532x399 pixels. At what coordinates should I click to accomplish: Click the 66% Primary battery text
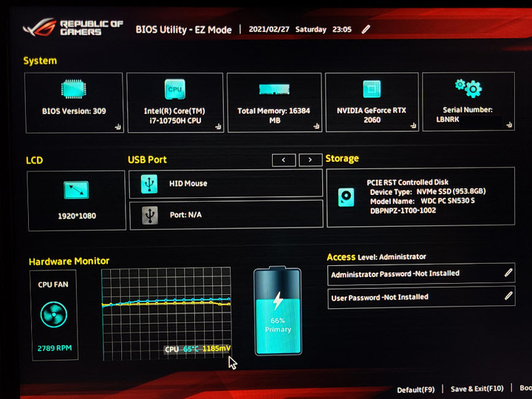pyautogui.click(x=278, y=325)
